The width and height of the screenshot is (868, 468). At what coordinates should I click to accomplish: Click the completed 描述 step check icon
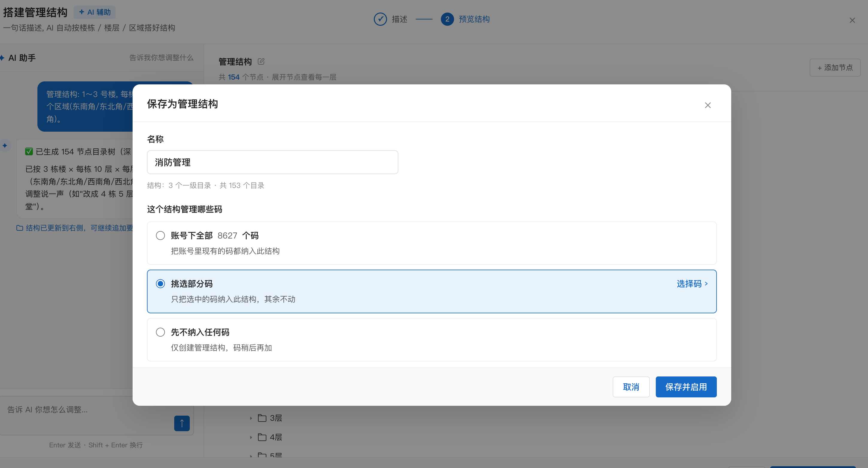(x=380, y=19)
